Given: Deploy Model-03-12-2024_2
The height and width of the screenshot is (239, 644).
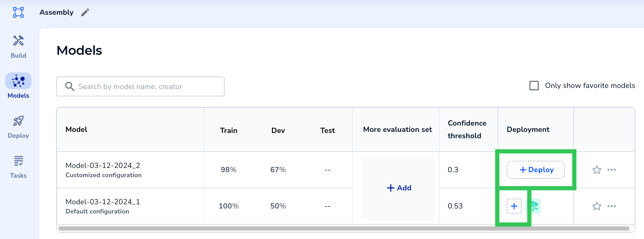Looking at the screenshot, I should click(536, 170).
